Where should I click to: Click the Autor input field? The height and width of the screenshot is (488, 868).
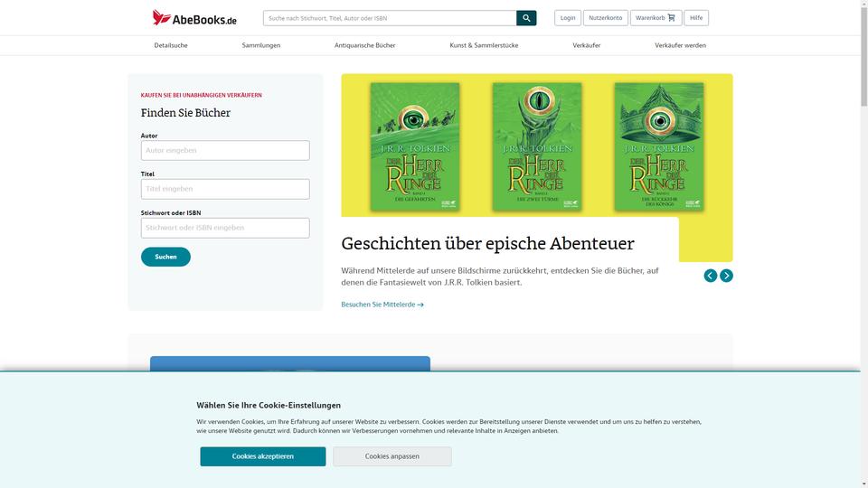(225, 151)
